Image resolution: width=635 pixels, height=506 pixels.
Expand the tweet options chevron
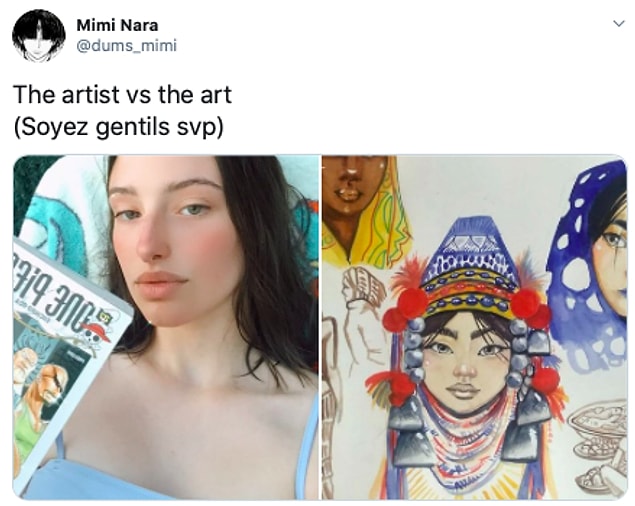[618, 24]
